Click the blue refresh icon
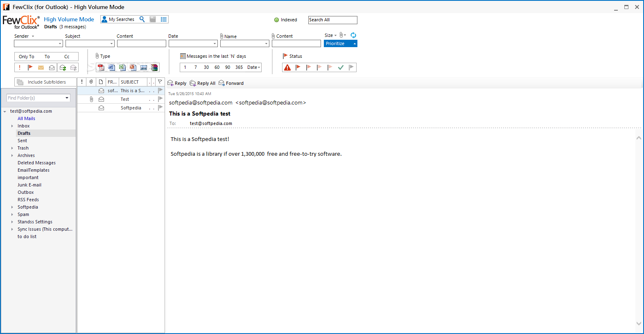Viewport: 644px width, 334px height. point(353,35)
